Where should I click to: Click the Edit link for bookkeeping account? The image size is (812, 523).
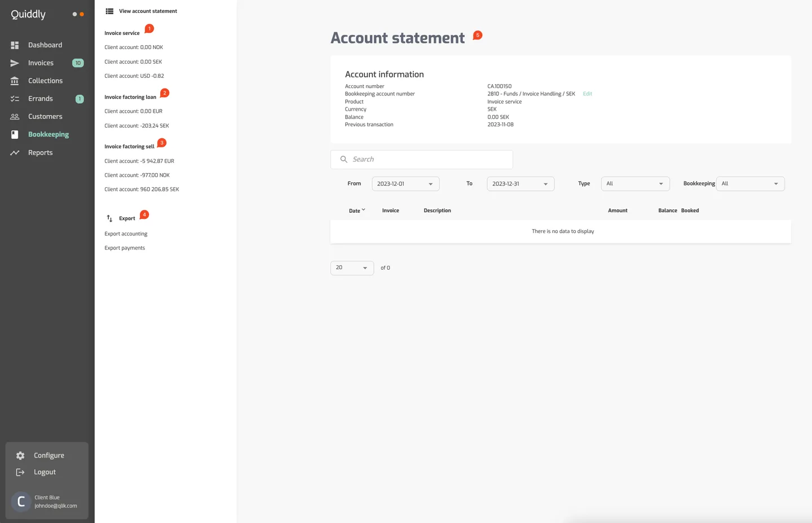click(588, 94)
